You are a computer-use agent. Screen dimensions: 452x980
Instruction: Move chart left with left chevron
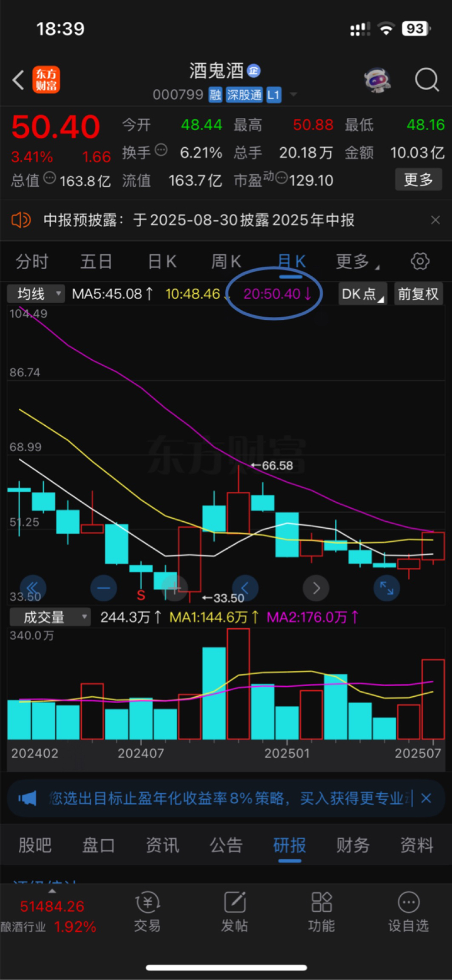[245, 588]
